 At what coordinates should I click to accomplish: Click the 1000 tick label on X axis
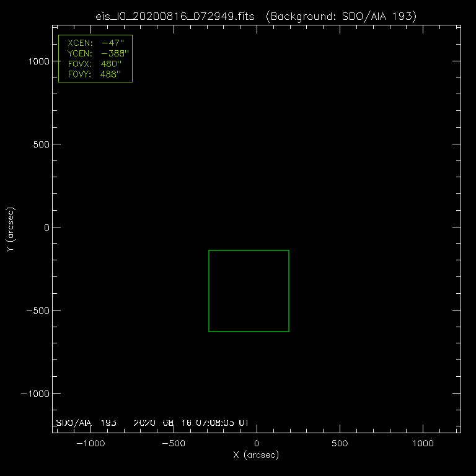click(x=423, y=444)
